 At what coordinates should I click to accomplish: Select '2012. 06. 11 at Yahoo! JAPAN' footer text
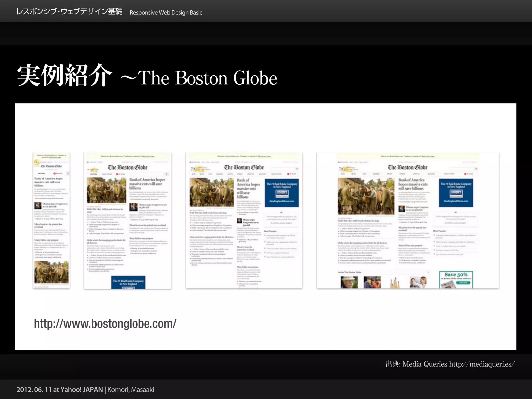[60, 390]
